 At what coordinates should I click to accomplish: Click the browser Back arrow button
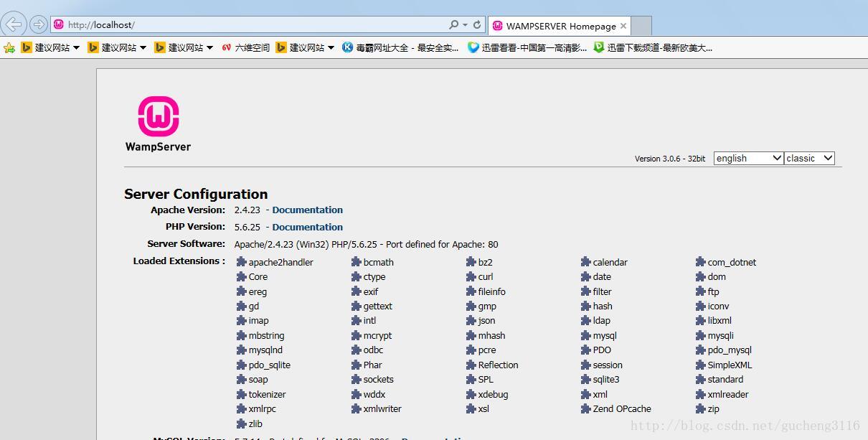click(14, 24)
